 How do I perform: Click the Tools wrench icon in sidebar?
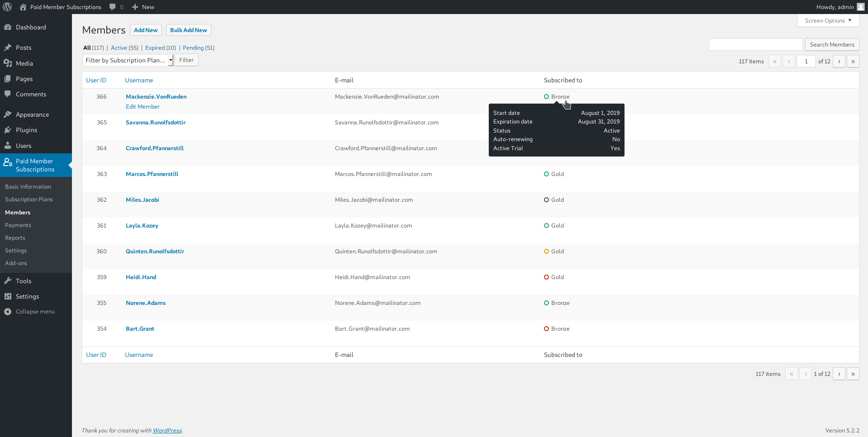pos(8,281)
